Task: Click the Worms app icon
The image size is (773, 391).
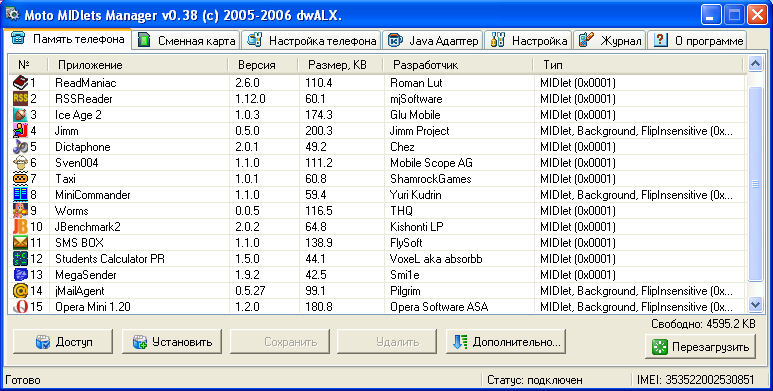Action: click(21, 211)
